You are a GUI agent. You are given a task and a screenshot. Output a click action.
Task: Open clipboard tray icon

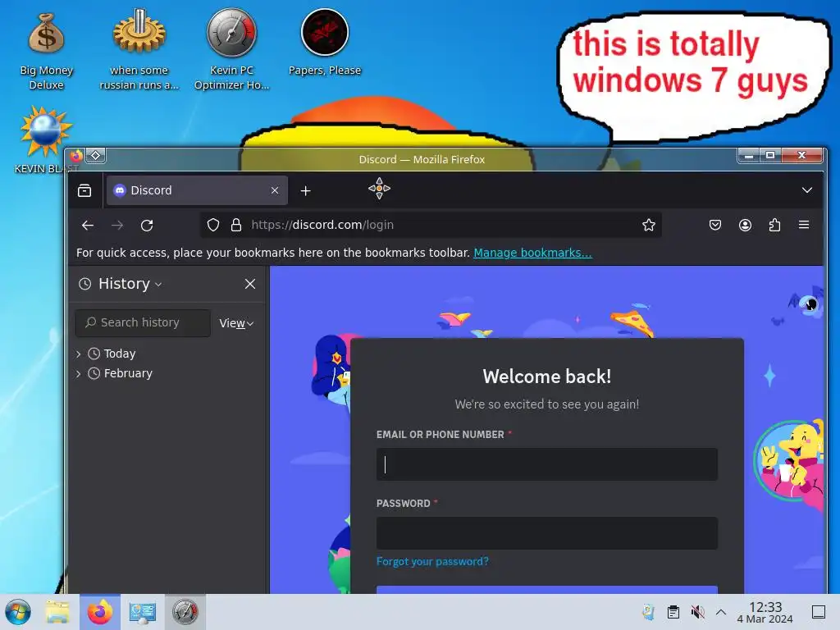[673, 612]
